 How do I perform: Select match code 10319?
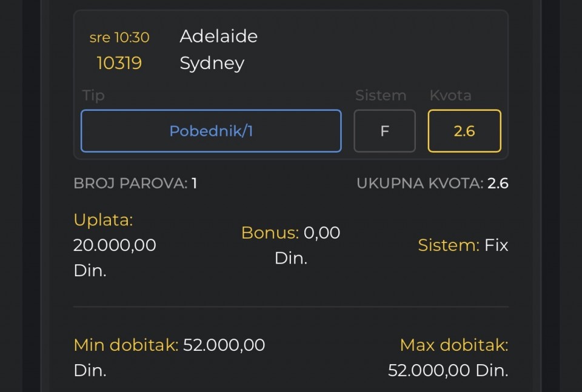[x=119, y=63]
